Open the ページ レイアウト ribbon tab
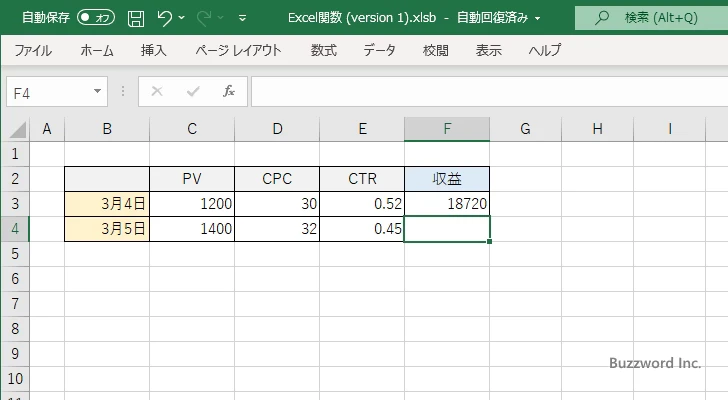This screenshot has width=728, height=400. (x=238, y=50)
